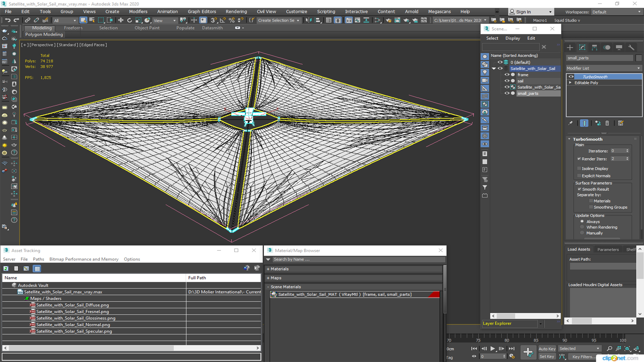Click Show End Result toggle icon
The width and height of the screenshot is (644, 362).
click(584, 123)
